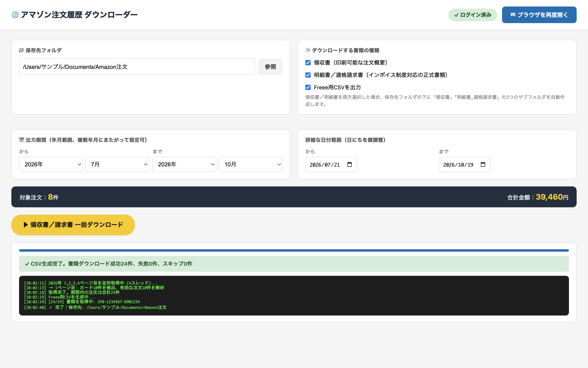The width and height of the screenshot is (588, 368).
Task: Click the play triangle on the download button
Action: (x=26, y=225)
